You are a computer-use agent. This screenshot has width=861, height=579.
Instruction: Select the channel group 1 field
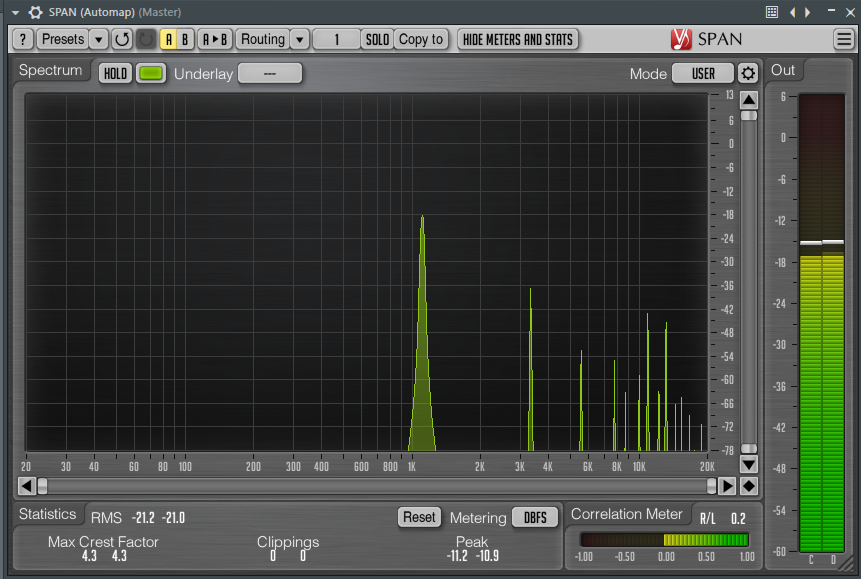point(337,40)
